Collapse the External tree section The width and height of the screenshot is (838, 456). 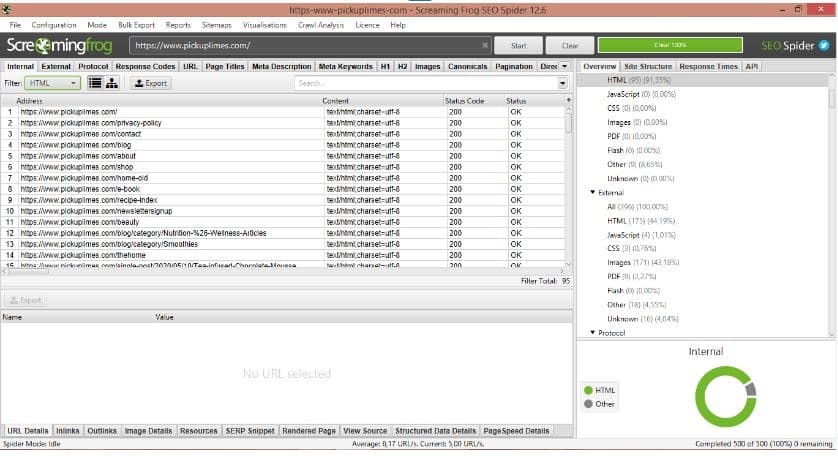click(592, 192)
